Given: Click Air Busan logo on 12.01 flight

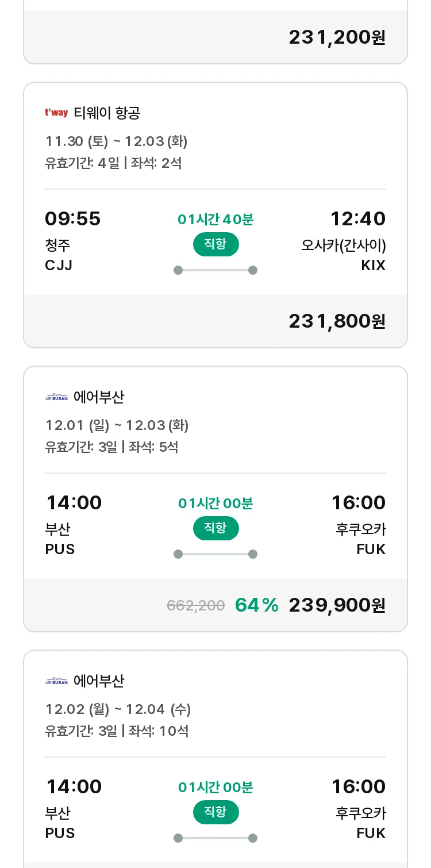Looking at the screenshot, I should pos(56,397).
